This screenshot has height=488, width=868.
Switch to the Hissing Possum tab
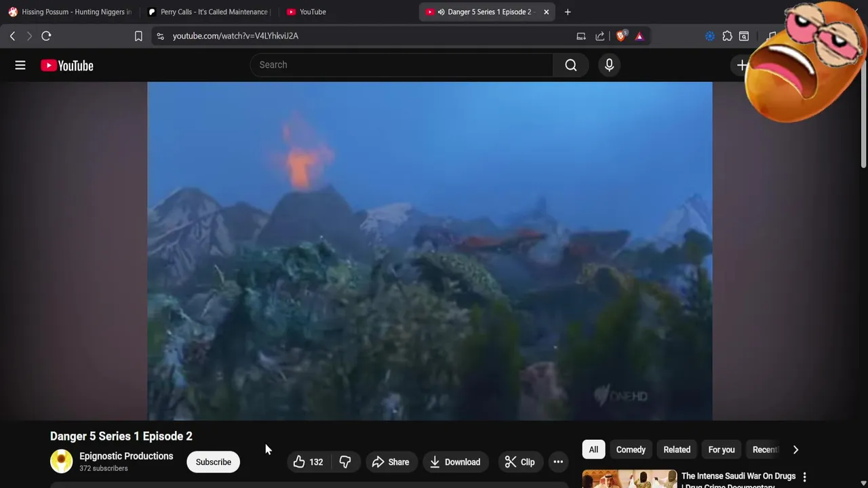coord(70,12)
